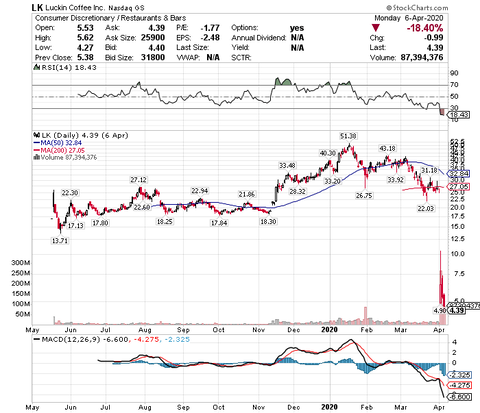Image resolution: width=480 pixels, height=413 pixels.
Task: Click the Prev Close value 5.38
Action: point(85,57)
